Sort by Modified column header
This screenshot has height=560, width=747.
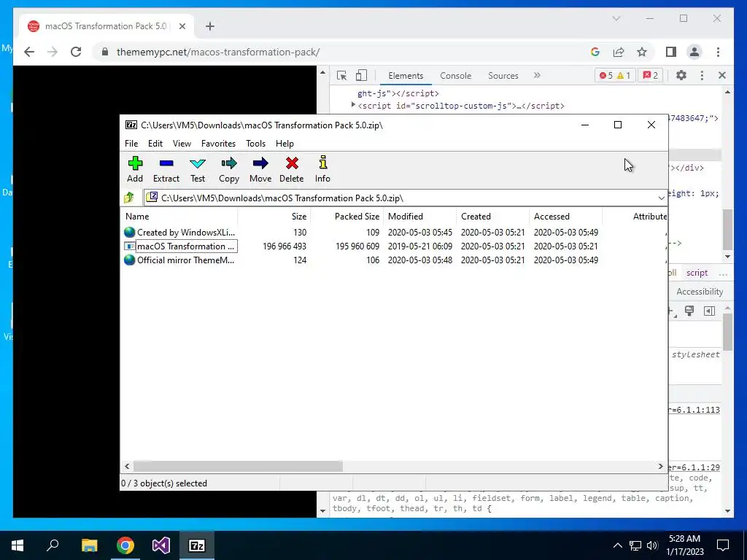[419, 216]
